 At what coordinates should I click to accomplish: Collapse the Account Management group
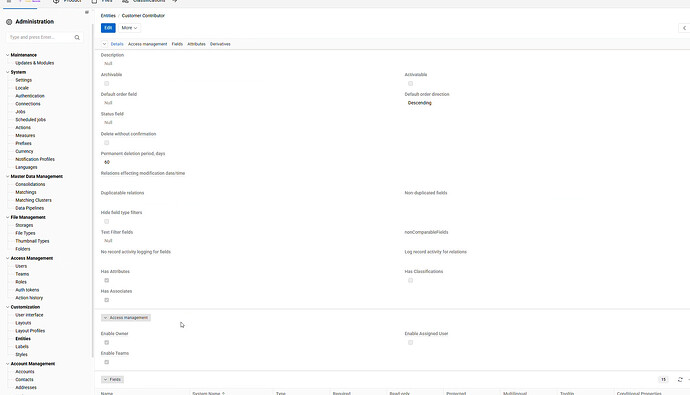point(7,364)
